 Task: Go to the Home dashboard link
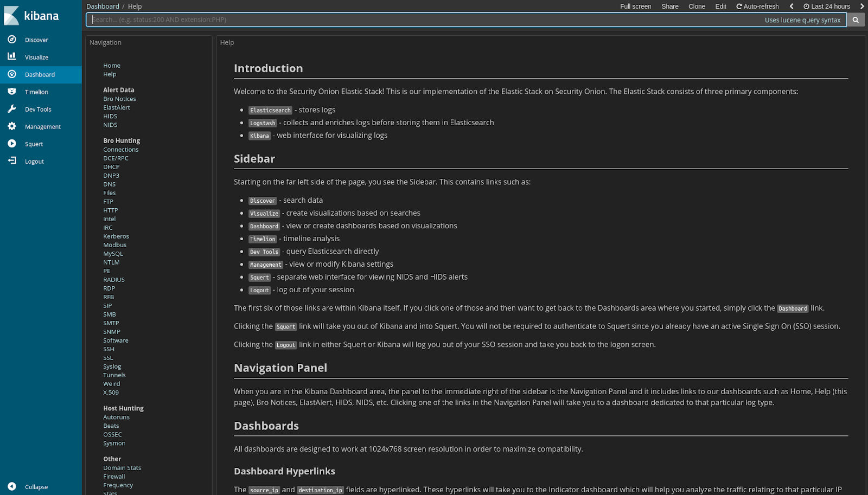112,66
